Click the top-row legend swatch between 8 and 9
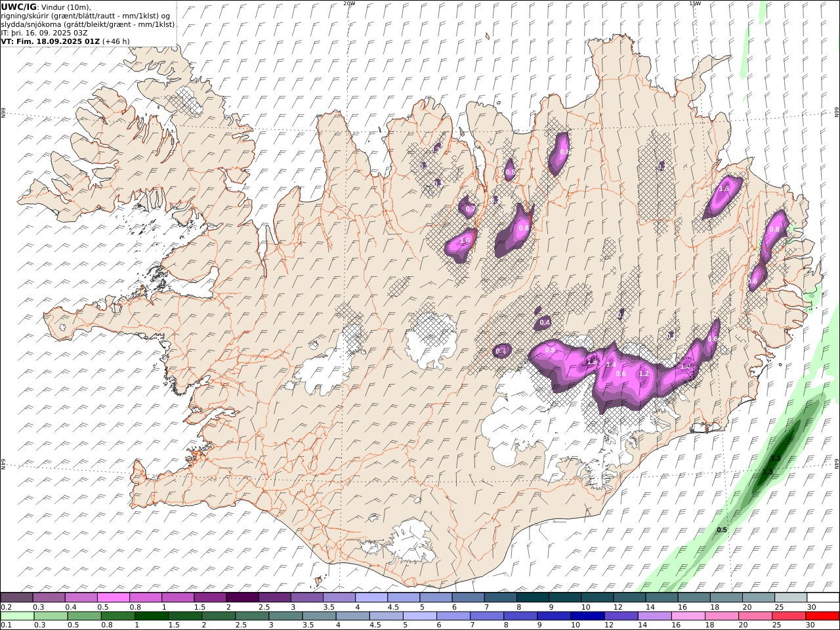The width and height of the screenshot is (840, 630). click(533, 597)
